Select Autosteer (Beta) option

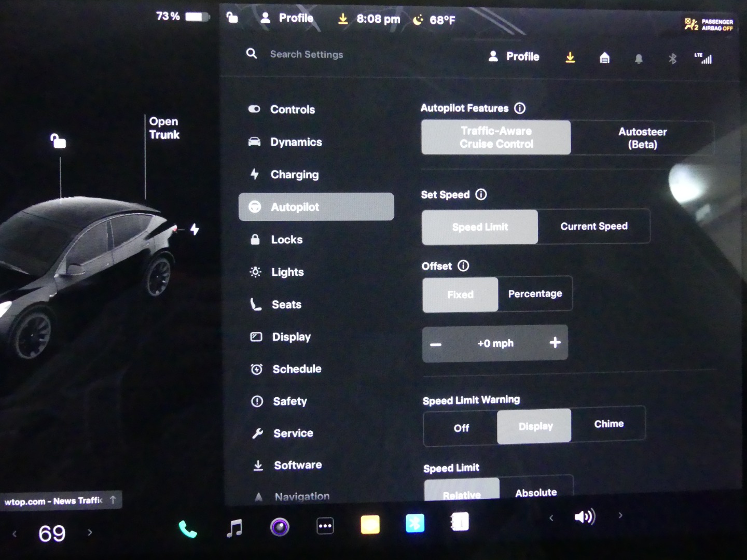(642, 138)
